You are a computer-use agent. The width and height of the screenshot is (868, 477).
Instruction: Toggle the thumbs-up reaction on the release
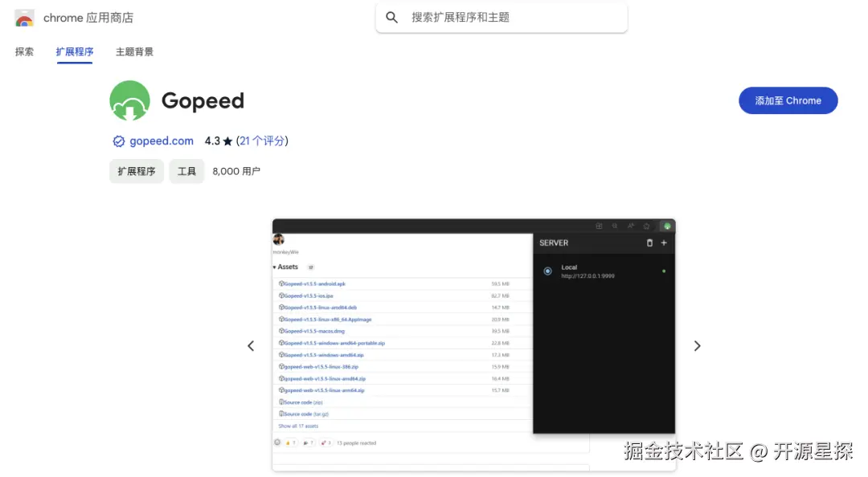[289, 442]
